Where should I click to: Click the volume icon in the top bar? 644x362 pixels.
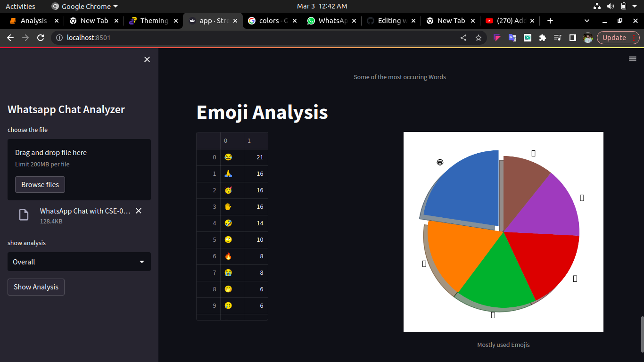[611, 6]
